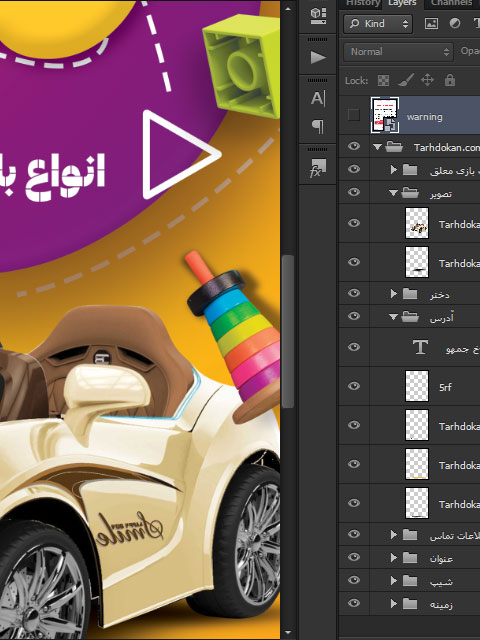Show the hidden warning layer
This screenshot has height=640, width=480.
353,115
